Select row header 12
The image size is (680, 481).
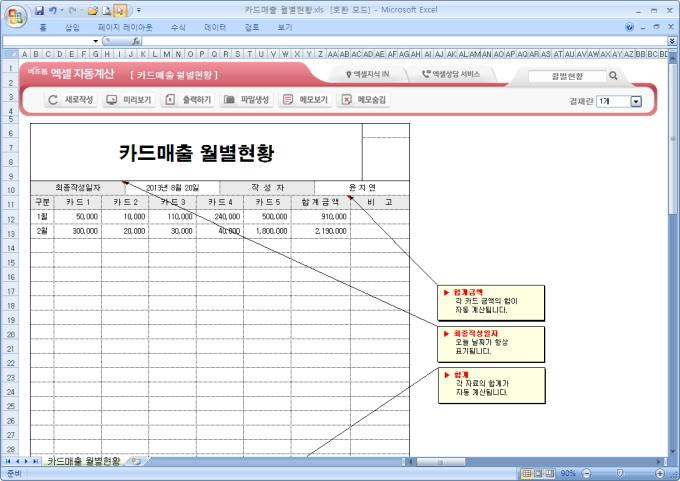pos(11,219)
